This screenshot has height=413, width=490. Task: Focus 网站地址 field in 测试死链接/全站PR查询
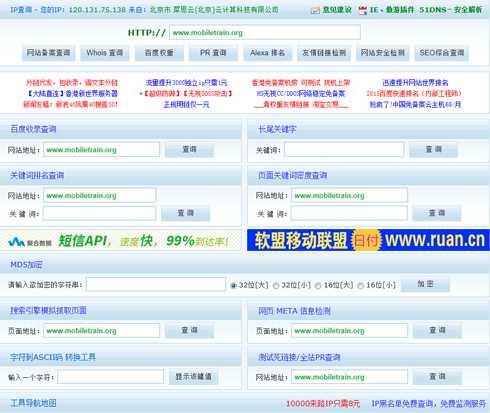(349, 377)
